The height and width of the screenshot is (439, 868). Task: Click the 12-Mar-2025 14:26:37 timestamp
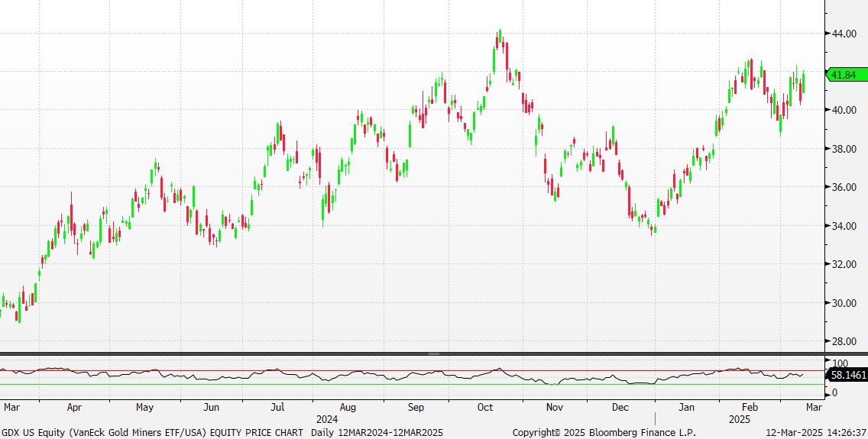[x=817, y=432]
